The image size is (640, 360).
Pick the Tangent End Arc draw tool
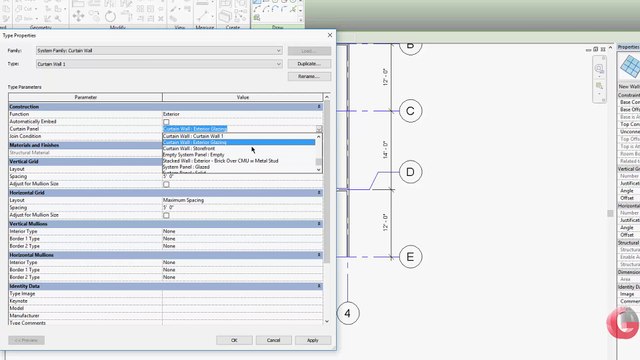(x=275, y=9)
